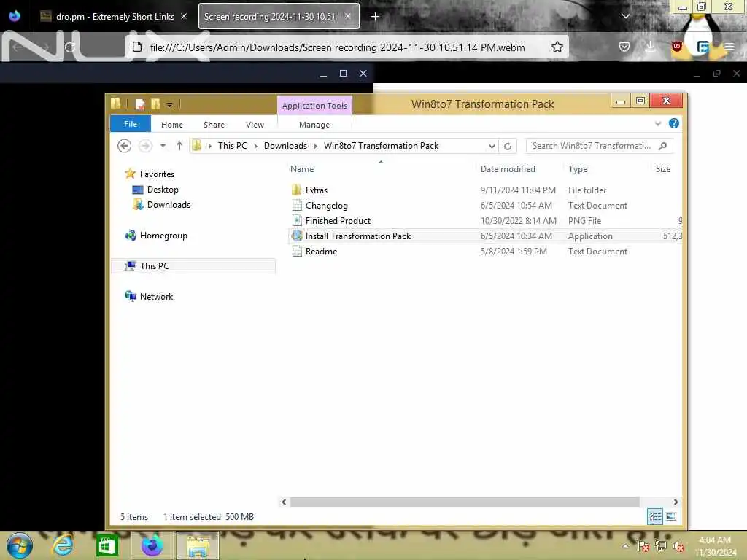Select the Application Tools contextual tab

[314, 105]
